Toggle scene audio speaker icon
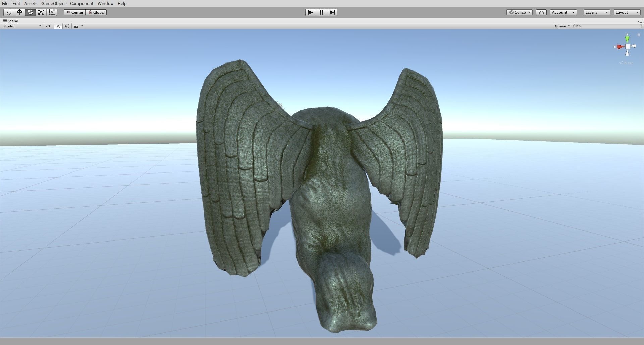 [67, 26]
